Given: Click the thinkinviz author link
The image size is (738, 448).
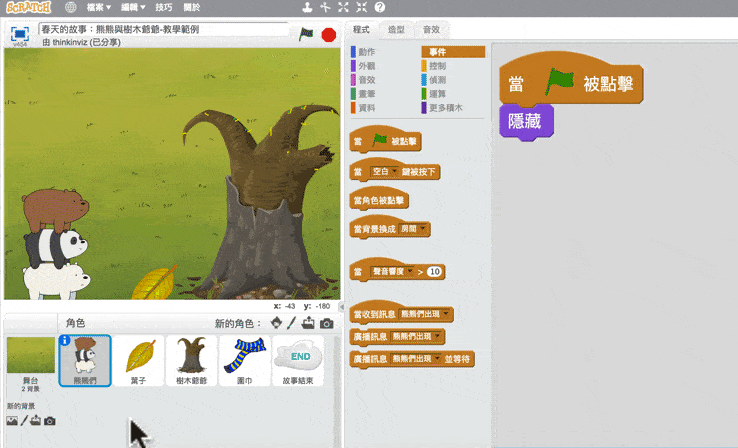Looking at the screenshot, I should click(70, 42).
